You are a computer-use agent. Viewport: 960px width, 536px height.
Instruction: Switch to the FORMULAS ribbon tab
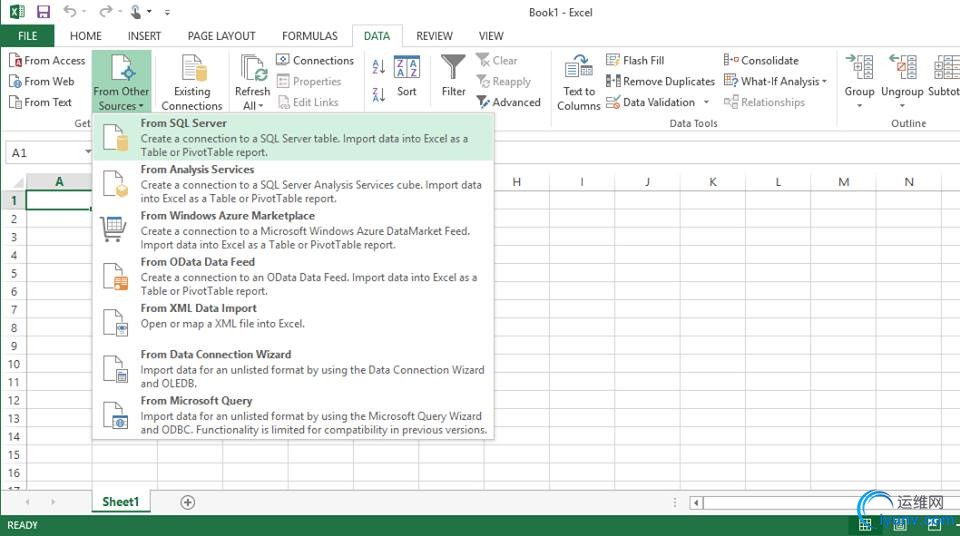point(309,36)
